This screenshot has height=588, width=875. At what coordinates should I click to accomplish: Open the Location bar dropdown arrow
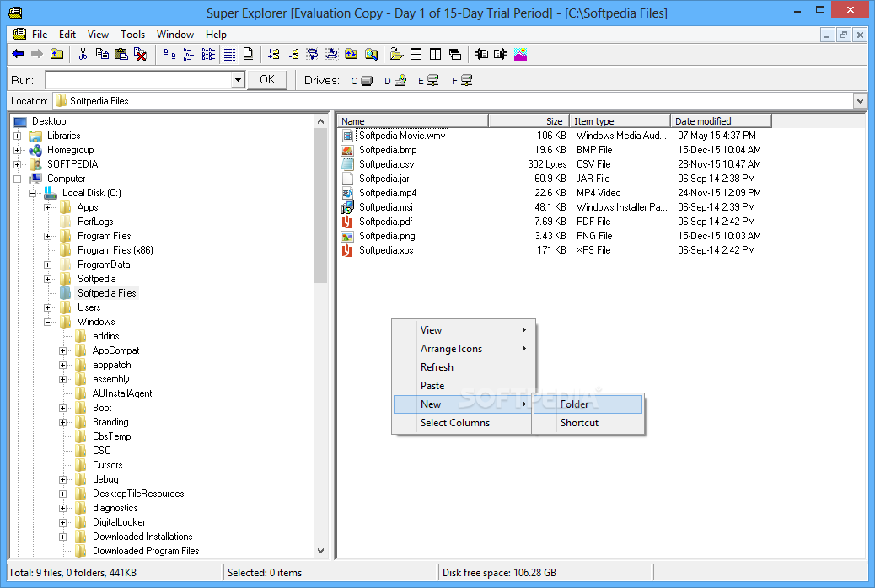(860, 101)
